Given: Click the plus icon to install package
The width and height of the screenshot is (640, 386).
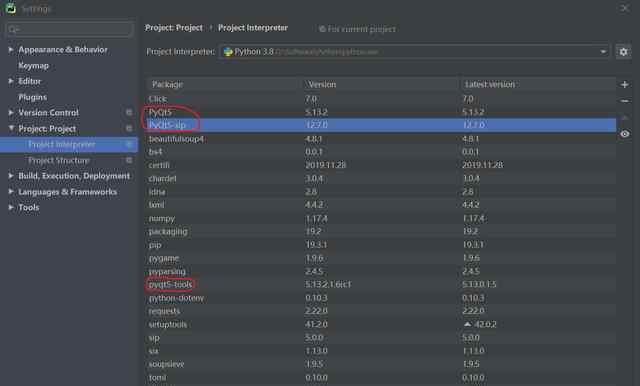Looking at the screenshot, I should (x=624, y=84).
